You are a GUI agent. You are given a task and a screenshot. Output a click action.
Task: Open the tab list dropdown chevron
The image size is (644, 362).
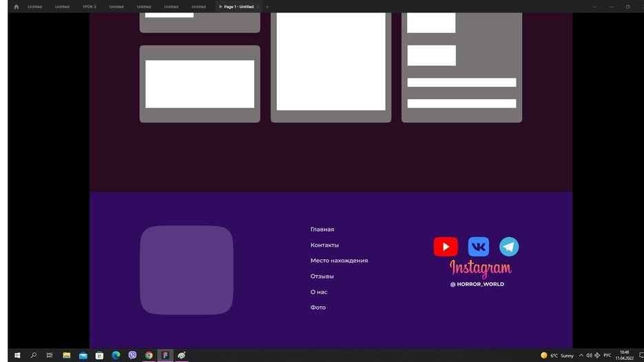coord(594,7)
